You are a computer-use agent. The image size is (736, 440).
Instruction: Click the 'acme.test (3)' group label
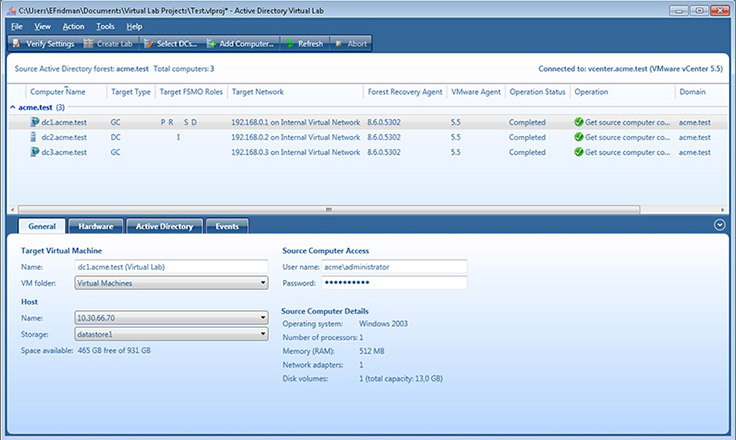[41, 107]
